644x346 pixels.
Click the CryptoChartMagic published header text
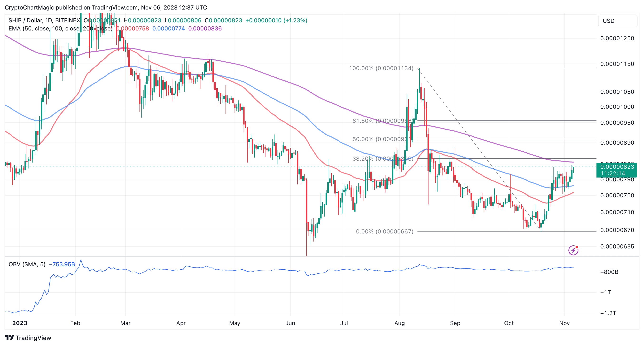click(106, 8)
